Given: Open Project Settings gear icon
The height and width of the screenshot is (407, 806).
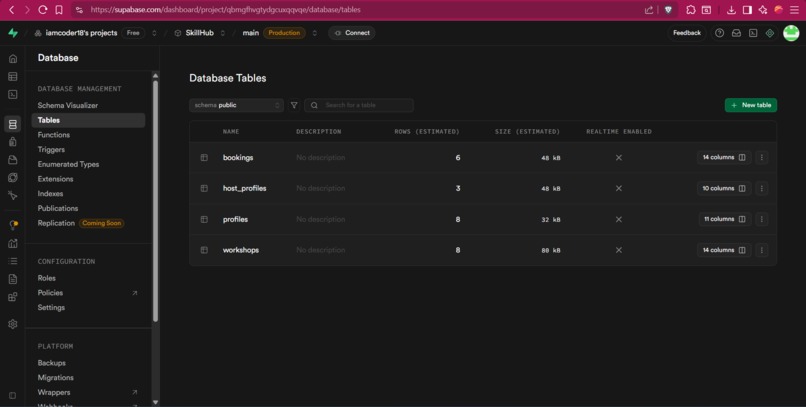Looking at the screenshot, I should tap(13, 324).
